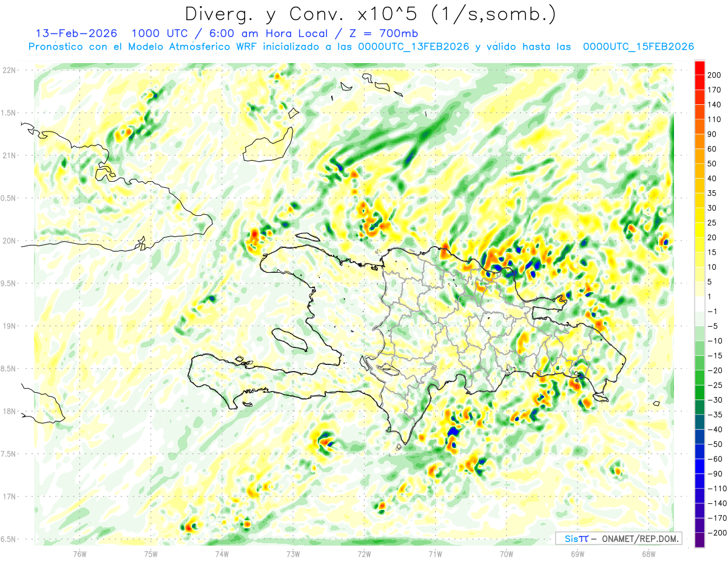Click the "75W" longitude label
Image resolution: width=728 pixels, height=562 pixels.
(x=150, y=554)
